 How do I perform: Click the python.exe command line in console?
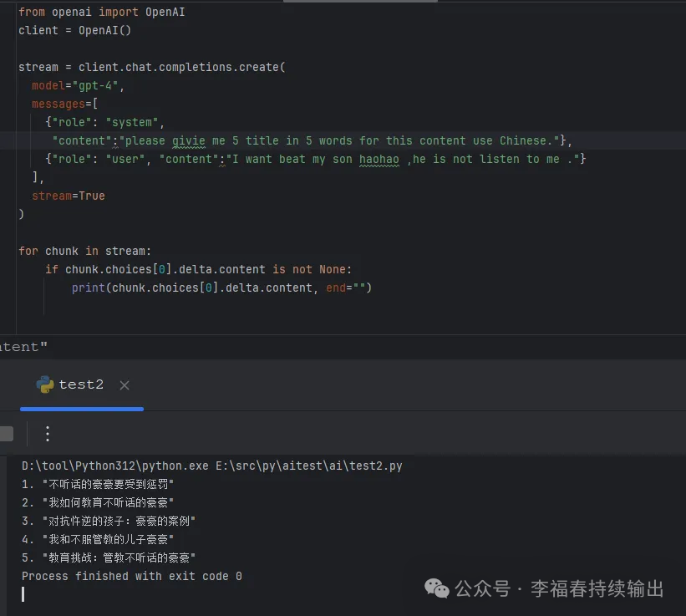click(211, 466)
